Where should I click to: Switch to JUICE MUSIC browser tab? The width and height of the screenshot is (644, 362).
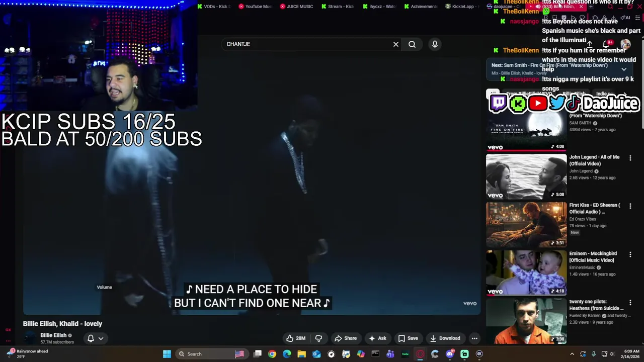pos(296,7)
